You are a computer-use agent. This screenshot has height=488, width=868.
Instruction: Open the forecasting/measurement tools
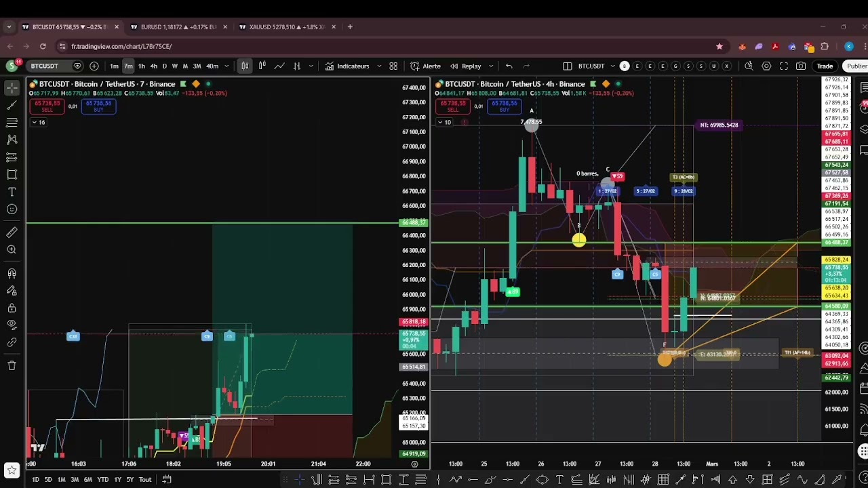12,157
